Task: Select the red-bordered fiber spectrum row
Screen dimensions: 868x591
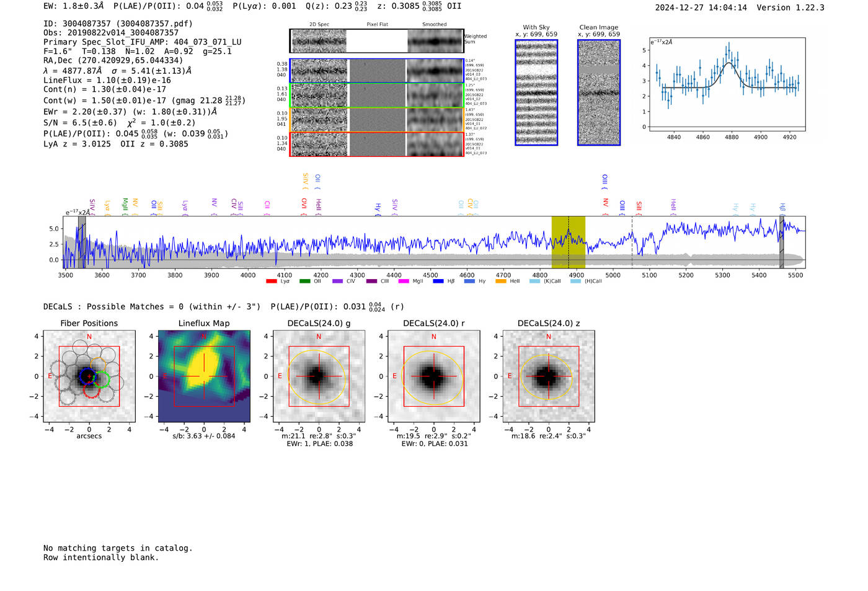Action: tap(377, 144)
